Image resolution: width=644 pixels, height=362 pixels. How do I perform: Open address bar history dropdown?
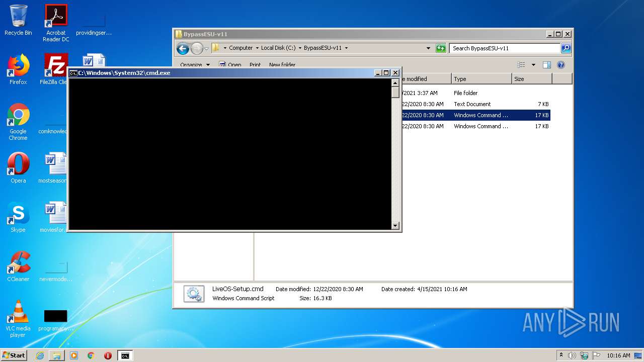428,48
